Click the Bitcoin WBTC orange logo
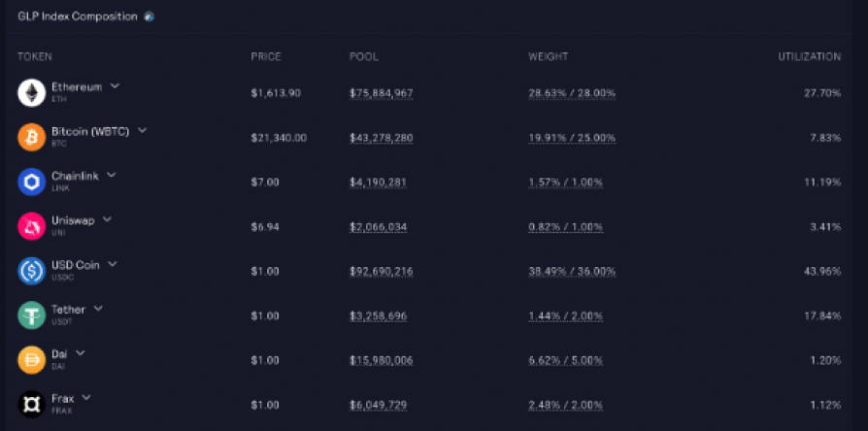Viewport: 868px width, 431px height. tap(31, 137)
